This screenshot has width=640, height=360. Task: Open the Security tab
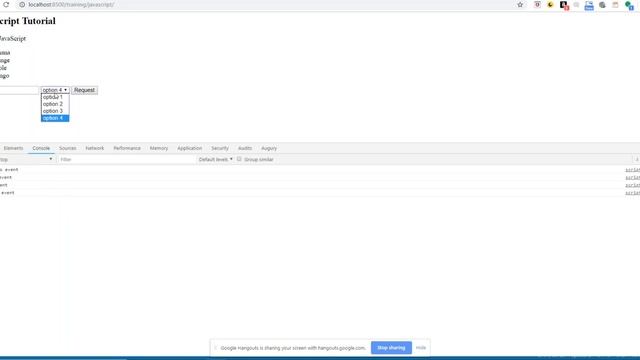(220, 148)
